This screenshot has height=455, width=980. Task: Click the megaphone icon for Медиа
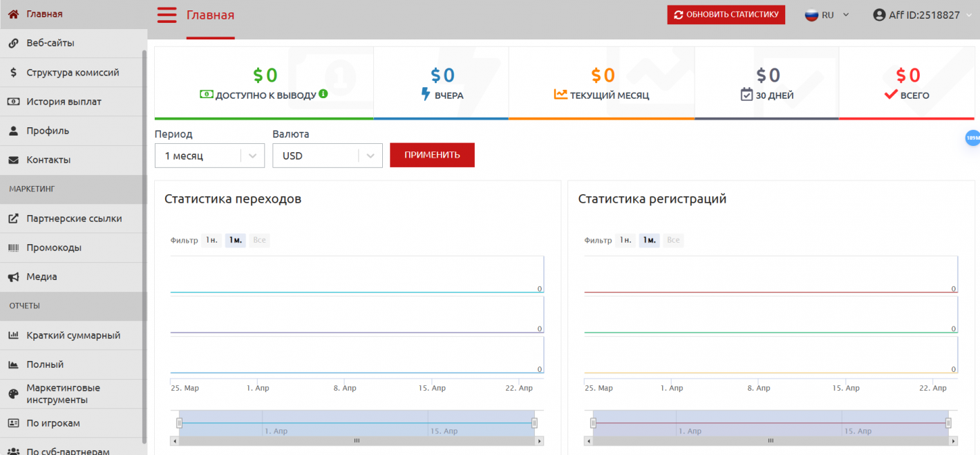tap(13, 277)
